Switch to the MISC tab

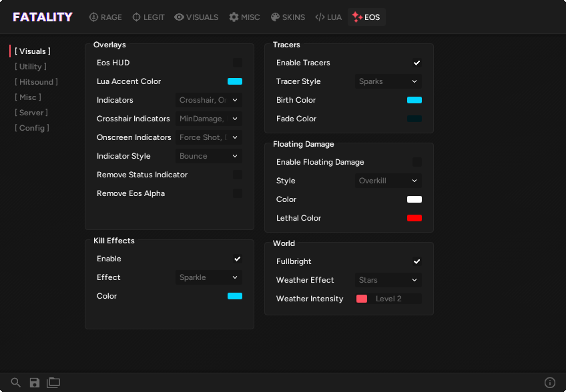point(244,17)
